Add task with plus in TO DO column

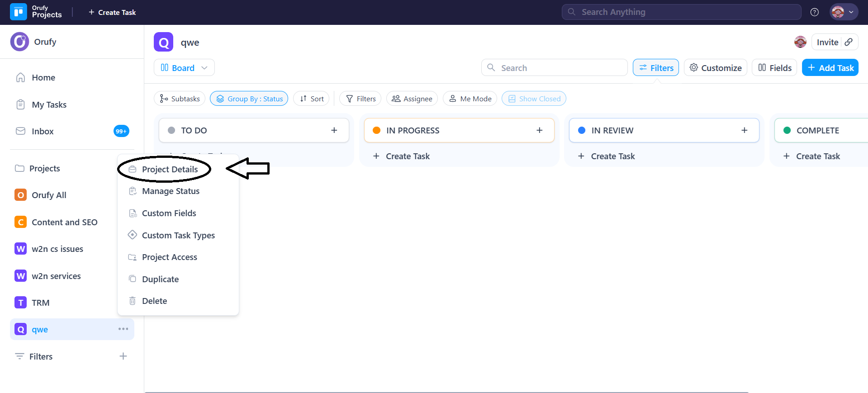pos(334,130)
